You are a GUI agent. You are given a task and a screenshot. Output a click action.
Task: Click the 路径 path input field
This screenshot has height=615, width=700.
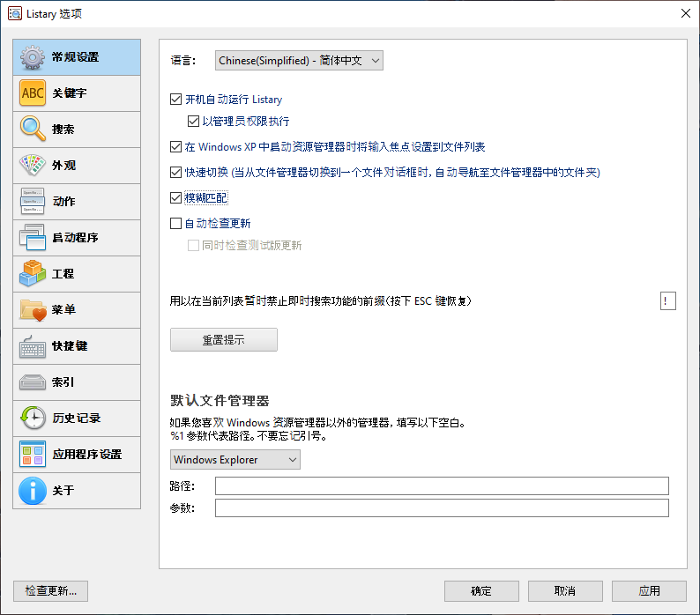coord(442,486)
